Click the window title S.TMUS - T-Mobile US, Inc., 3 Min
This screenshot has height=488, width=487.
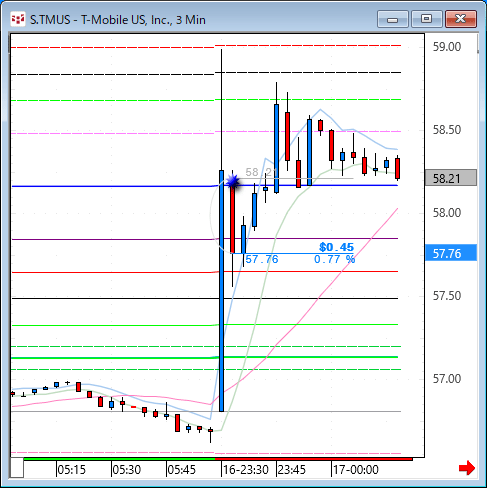118,20
